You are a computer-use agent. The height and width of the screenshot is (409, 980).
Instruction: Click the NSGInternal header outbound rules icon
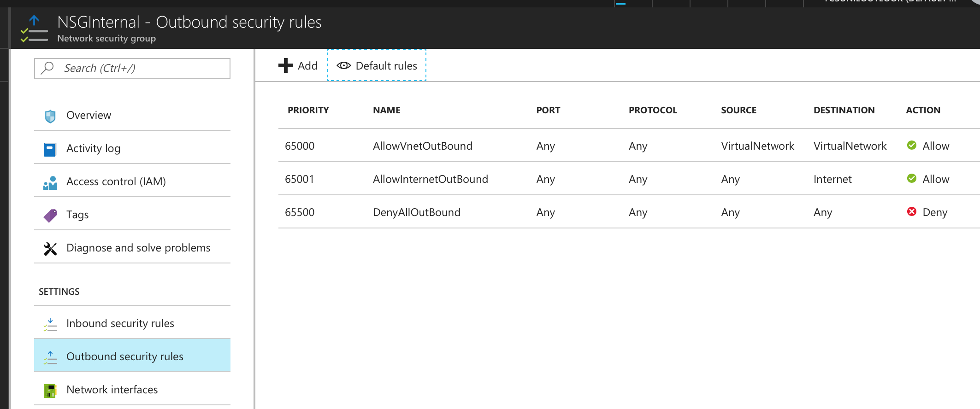pos(34,29)
